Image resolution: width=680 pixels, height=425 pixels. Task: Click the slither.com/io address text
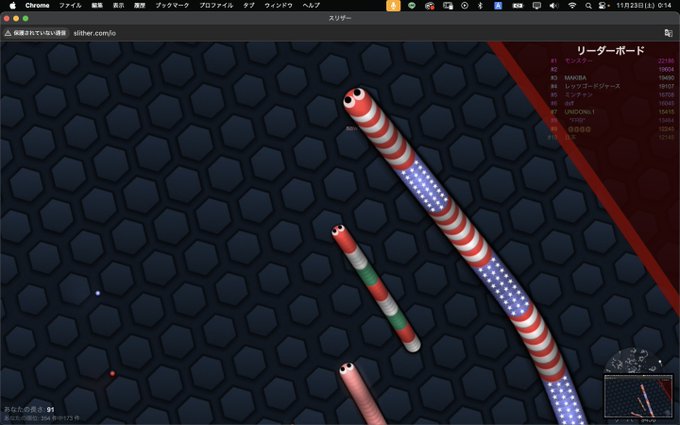pyautogui.click(x=95, y=33)
